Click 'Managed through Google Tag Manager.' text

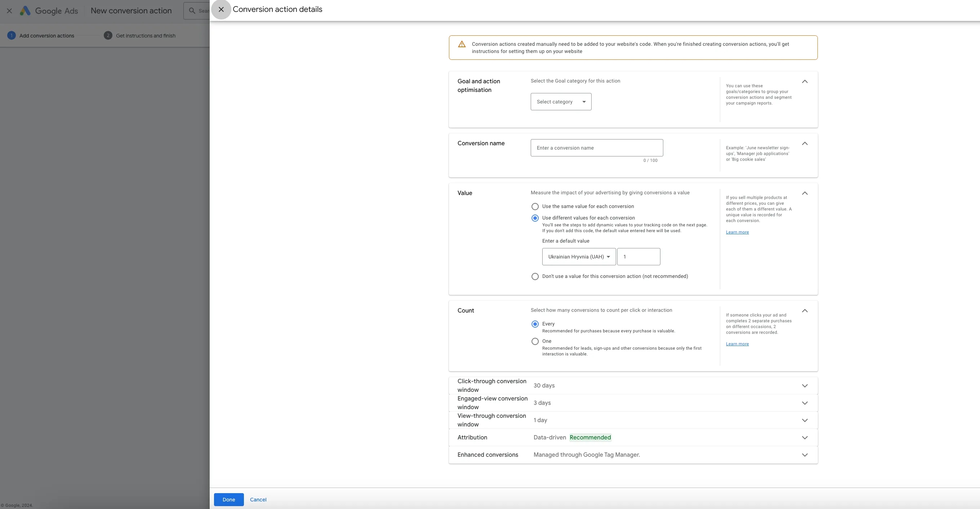click(x=587, y=455)
